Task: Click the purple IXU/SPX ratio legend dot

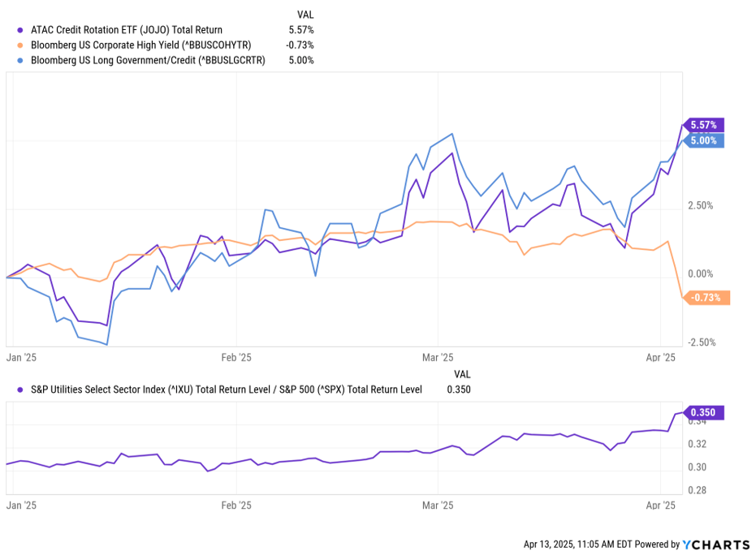Action: click(x=19, y=389)
